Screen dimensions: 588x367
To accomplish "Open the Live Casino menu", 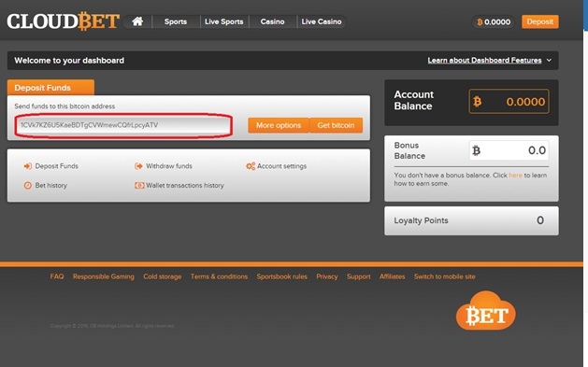I will 322,21.
